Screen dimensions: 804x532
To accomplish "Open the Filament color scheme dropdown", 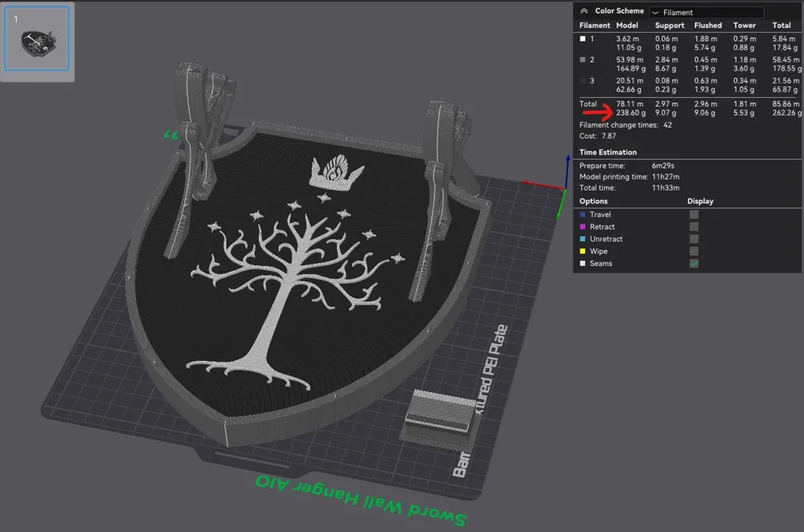I will pyautogui.click(x=706, y=11).
